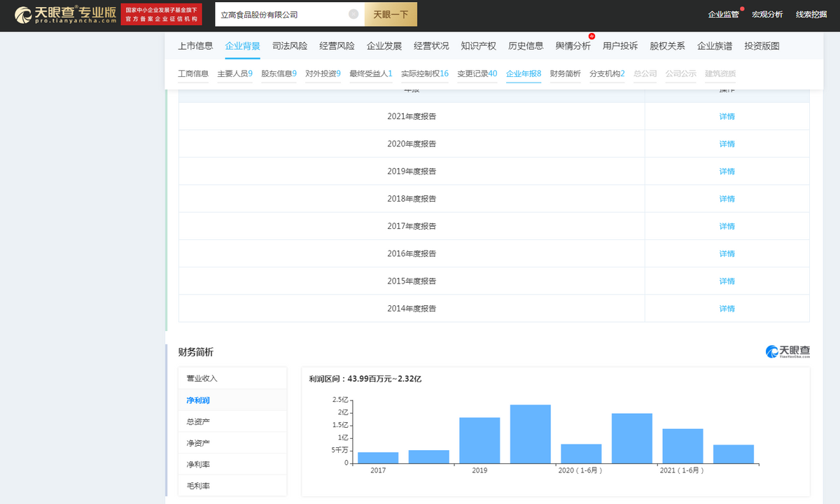Click the red official credit agency badge
Viewport: 840px width, 504px height.
tap(161, 15)
